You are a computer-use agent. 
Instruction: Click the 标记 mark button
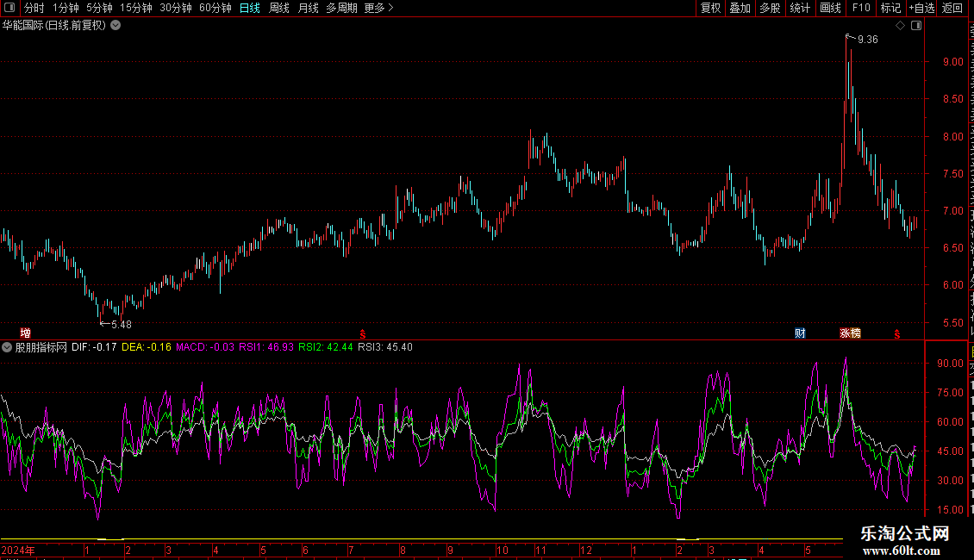click(x=890, y=8)
